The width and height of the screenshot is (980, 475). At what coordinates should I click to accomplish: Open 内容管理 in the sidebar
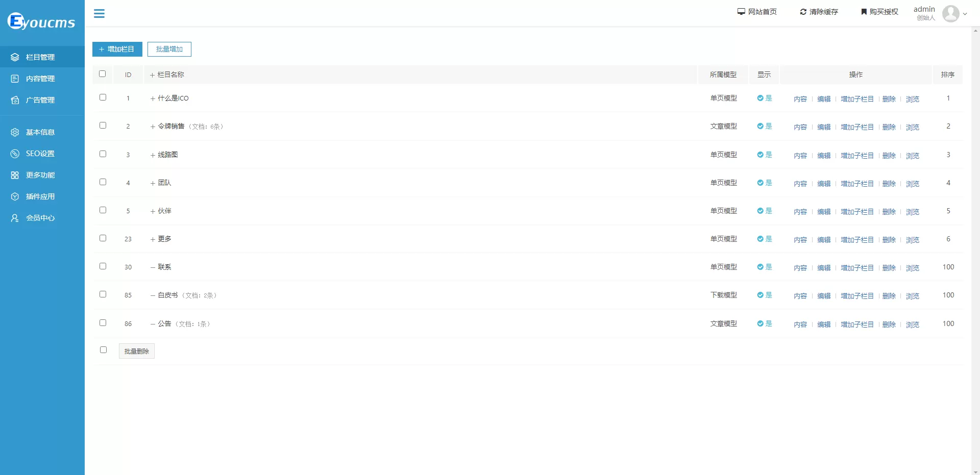coord(40,79)
